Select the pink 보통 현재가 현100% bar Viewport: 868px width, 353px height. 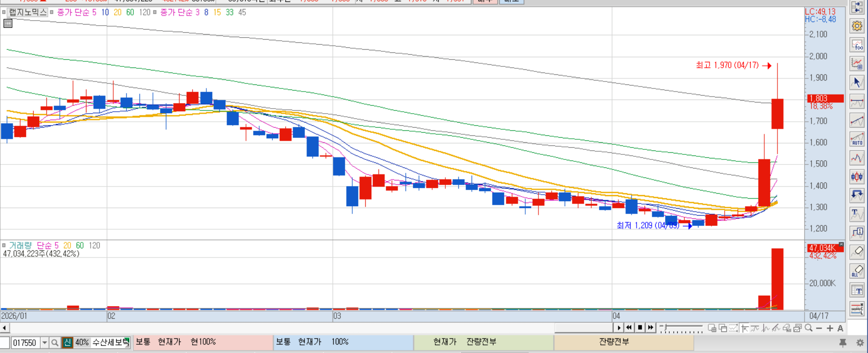203,342
